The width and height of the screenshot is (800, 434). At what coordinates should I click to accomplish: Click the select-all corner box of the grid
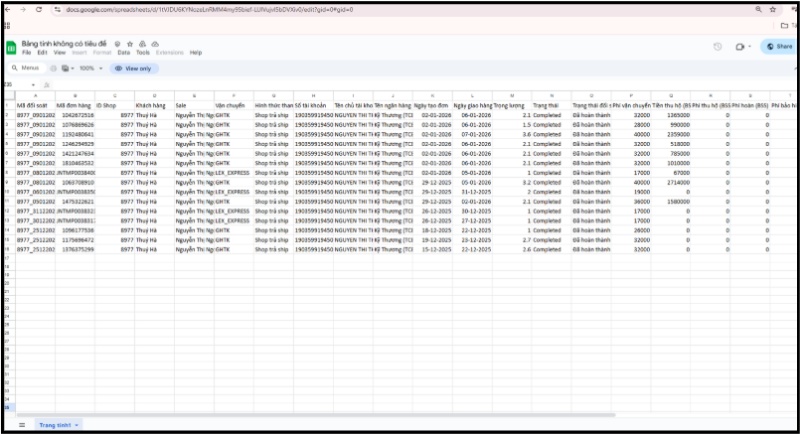coord(10,96)
